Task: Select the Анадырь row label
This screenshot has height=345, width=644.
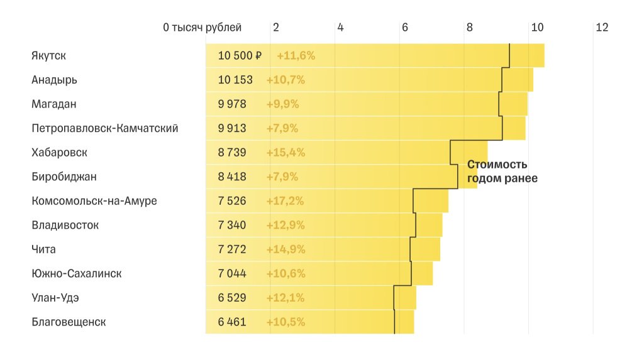Action: (x=54, y=80)
